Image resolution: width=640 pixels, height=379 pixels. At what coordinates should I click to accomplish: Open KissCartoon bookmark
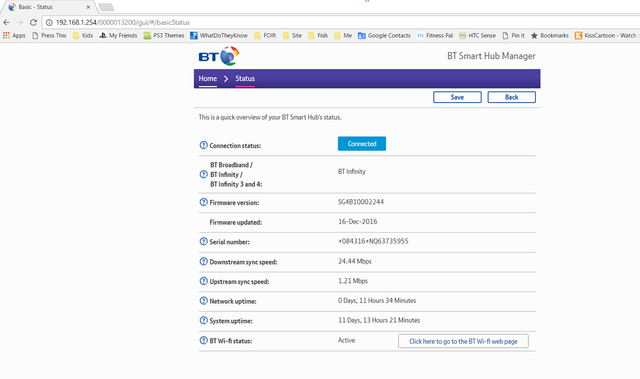606,35
